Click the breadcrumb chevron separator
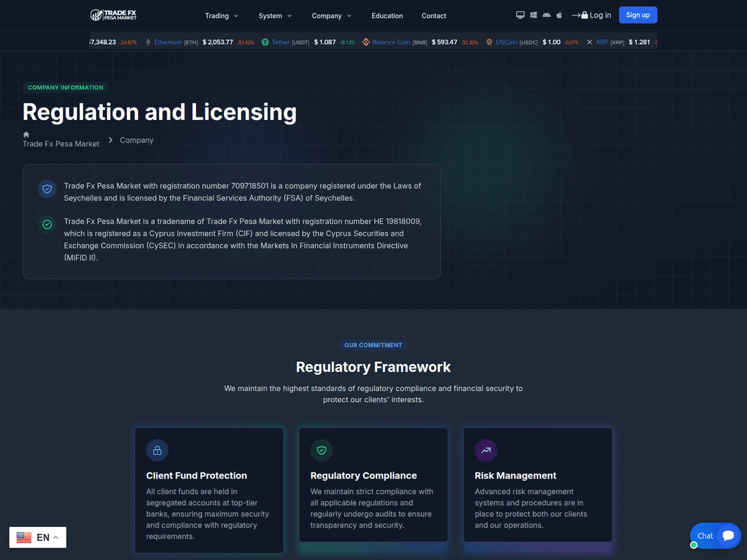The image size is (747, 560). point(111,140)
